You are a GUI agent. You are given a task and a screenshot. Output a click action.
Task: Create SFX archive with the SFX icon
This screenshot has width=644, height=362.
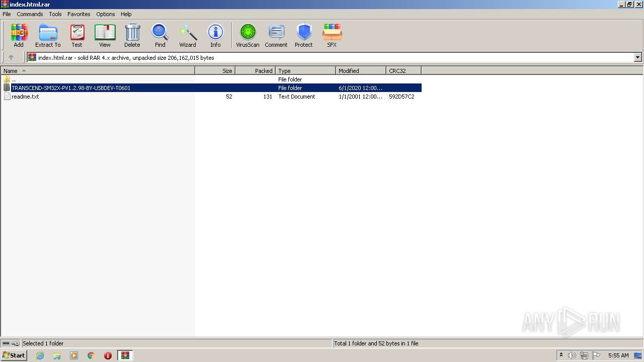point(332,35)
